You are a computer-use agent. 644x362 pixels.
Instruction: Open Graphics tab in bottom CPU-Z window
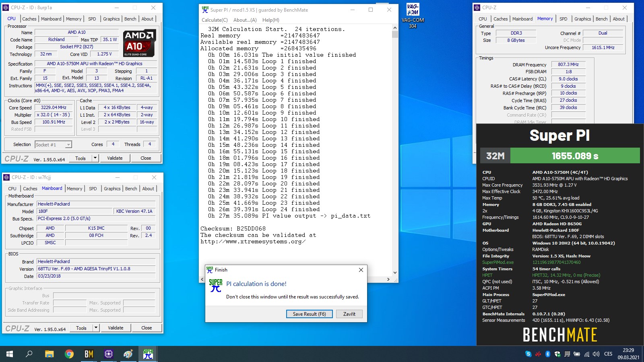point(112,189)
